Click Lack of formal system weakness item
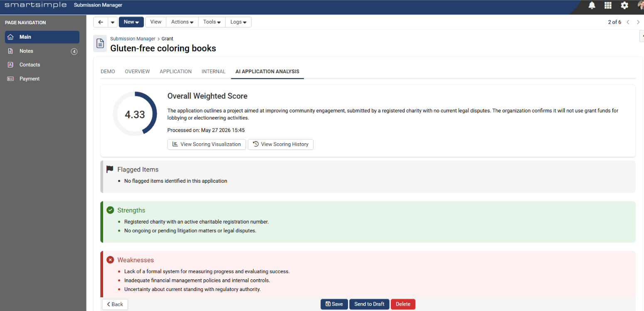The width and height of the screenshot is (644, 311). [x=207, y=271]
